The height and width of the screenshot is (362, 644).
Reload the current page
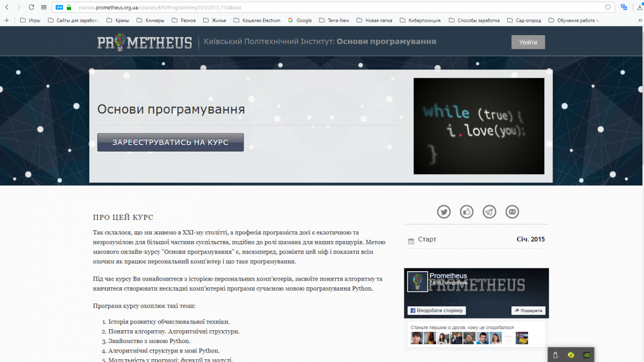[31, 7]
